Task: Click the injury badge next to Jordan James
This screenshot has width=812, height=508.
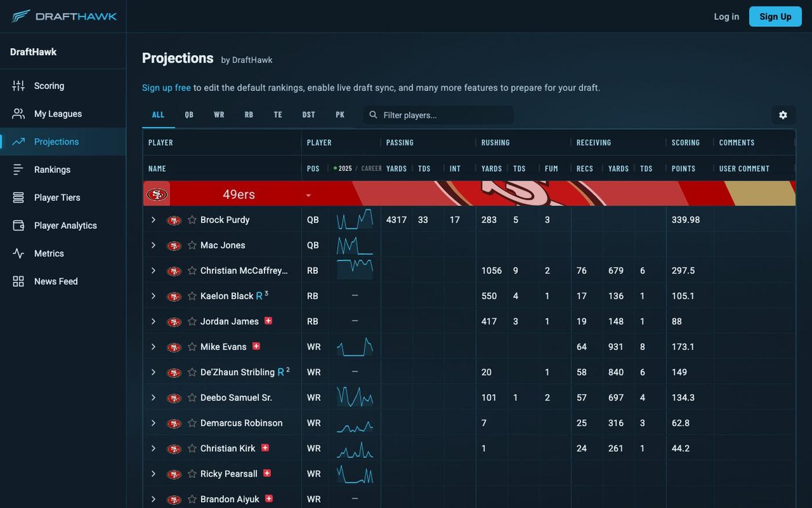Action: coord(268,320)
